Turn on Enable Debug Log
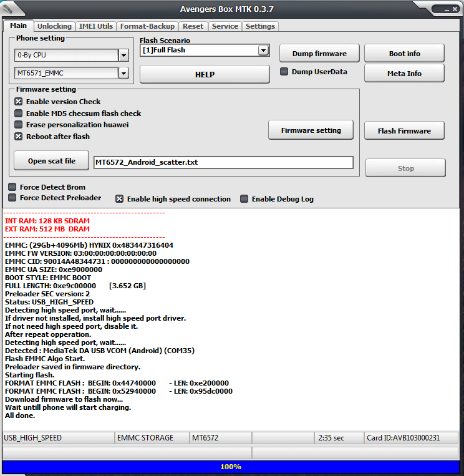 click(244, 199)
